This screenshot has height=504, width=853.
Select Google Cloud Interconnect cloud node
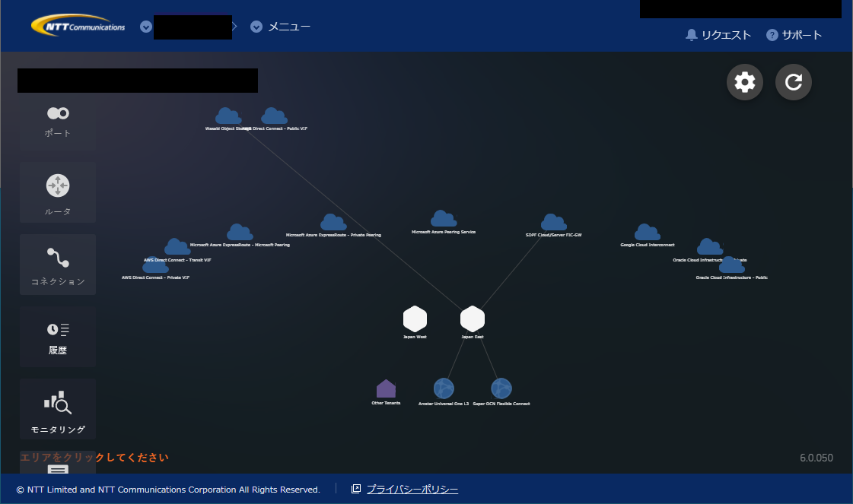click(648, 232)
